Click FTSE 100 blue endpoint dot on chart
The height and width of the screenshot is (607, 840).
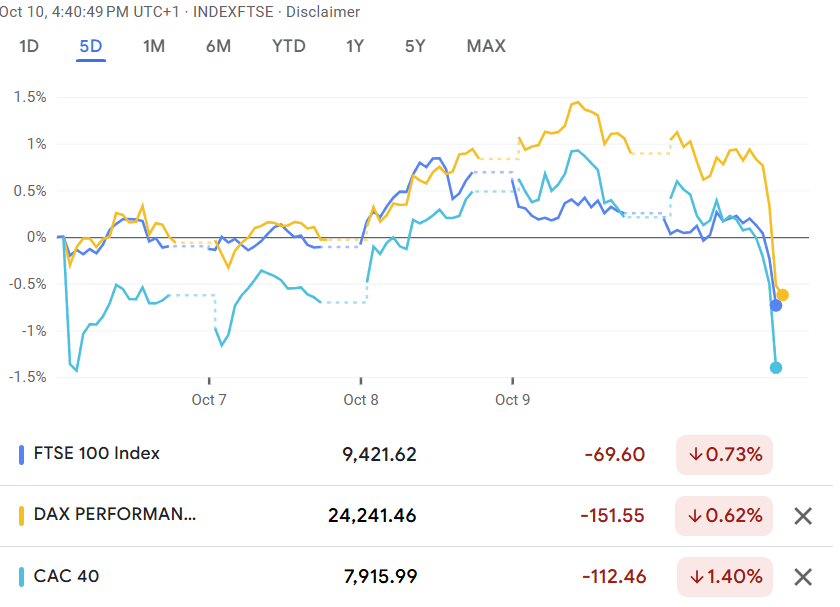[776, 305]
